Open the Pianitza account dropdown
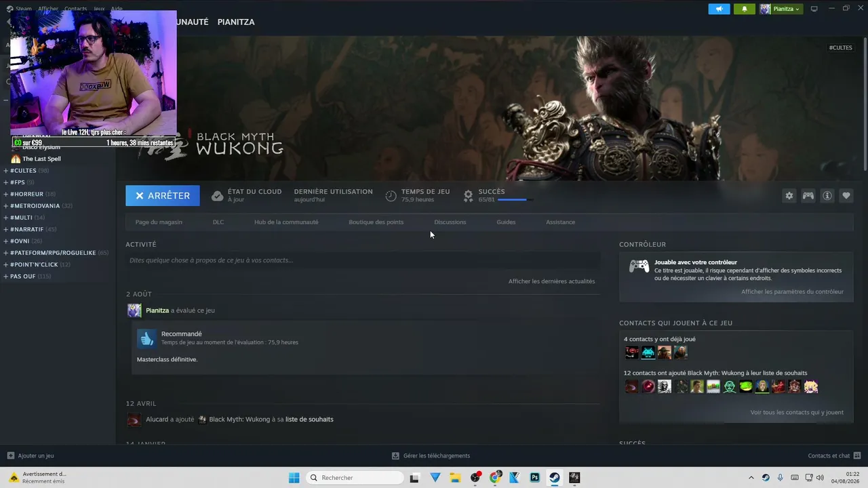 781,9
